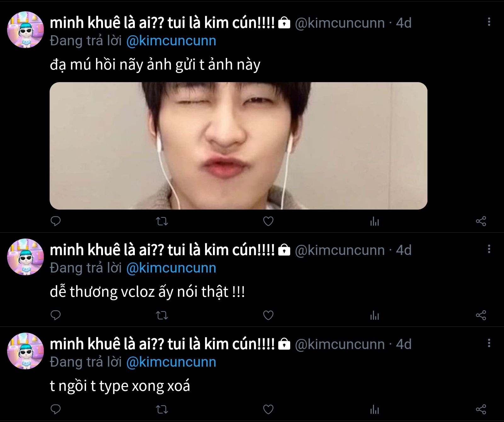Image resolution: width=504 pixels, height=422 pixels.
Task: Click @kimcuncunn reply mention in first tweet
Action: tap(171, 41)
